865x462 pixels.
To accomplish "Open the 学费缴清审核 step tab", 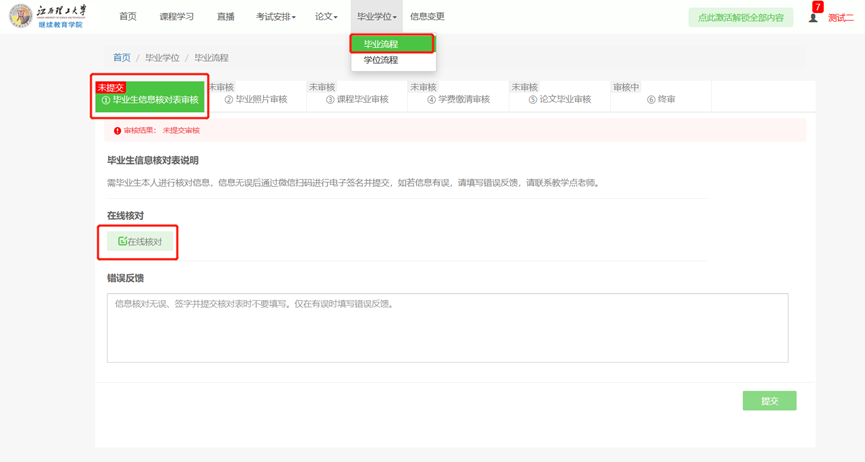I will 458,99.
